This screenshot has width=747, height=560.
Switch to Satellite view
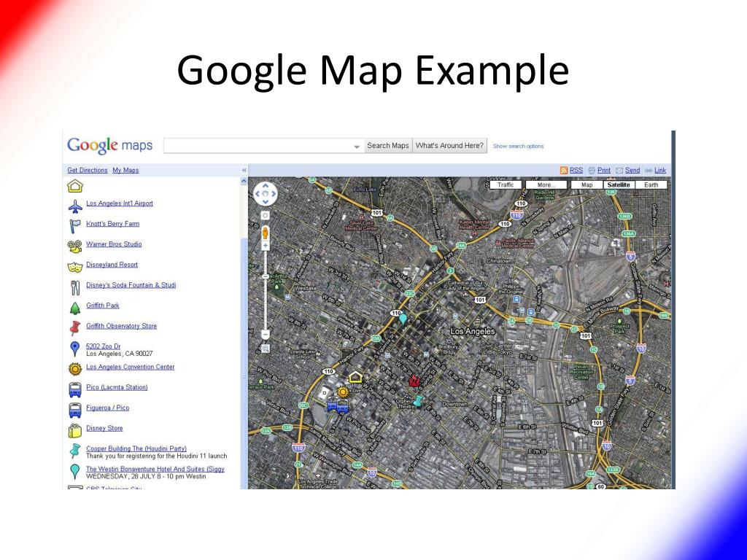coord(619,184)
